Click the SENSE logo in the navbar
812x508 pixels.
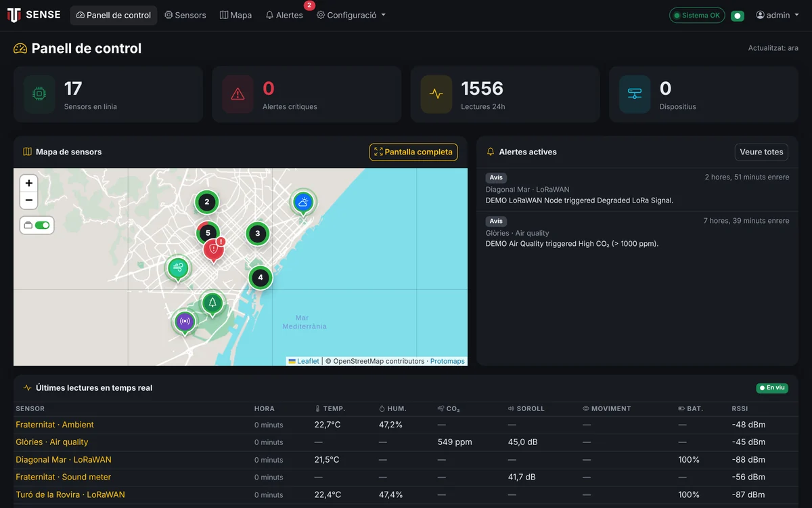[34, 15]
